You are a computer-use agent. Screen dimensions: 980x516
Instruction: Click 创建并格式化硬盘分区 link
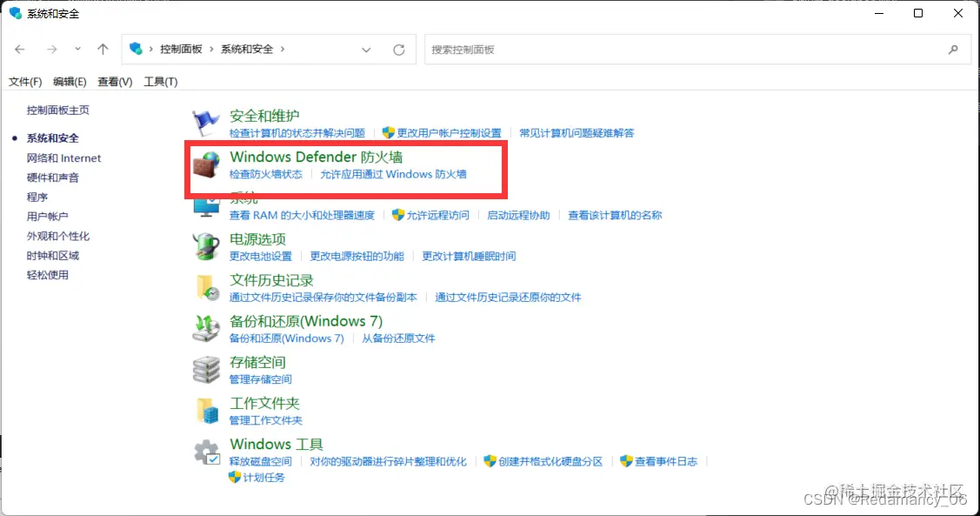550,461
